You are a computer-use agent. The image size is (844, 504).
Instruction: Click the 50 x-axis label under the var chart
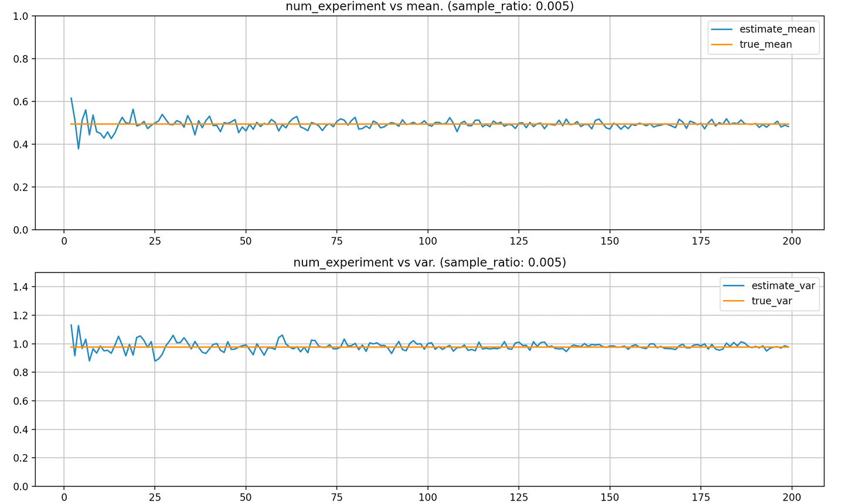click(246, 498)
